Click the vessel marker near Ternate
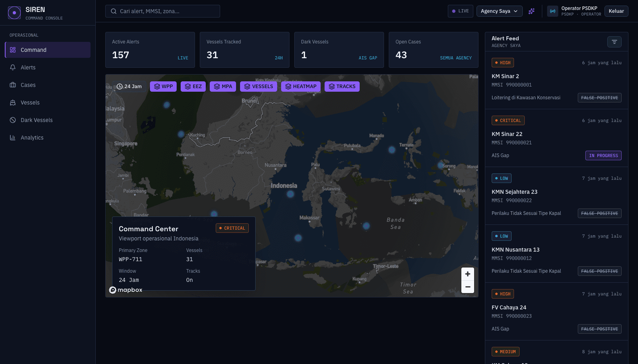Screen dimensions: 638x364 pyautogui.click(x=392, y=150)
